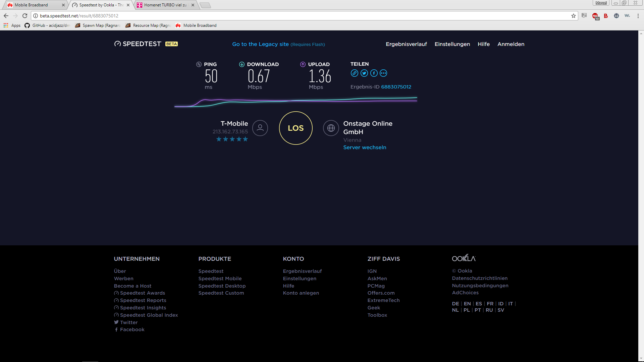Open Speedtest Mobile product link

click(220, 279)
